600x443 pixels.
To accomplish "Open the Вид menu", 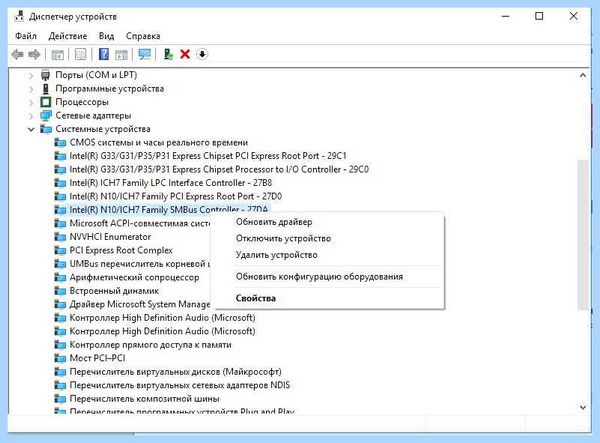I will tap(106, 36).
